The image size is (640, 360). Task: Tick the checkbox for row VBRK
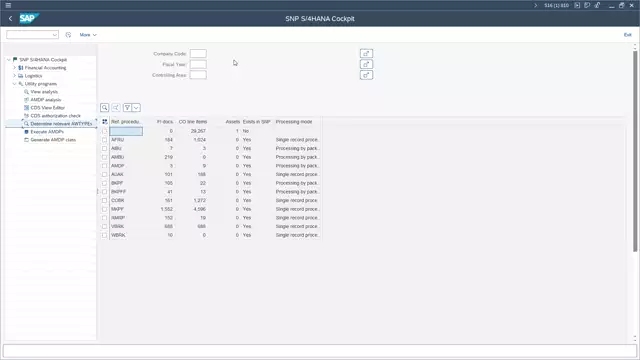pos(104,227)
